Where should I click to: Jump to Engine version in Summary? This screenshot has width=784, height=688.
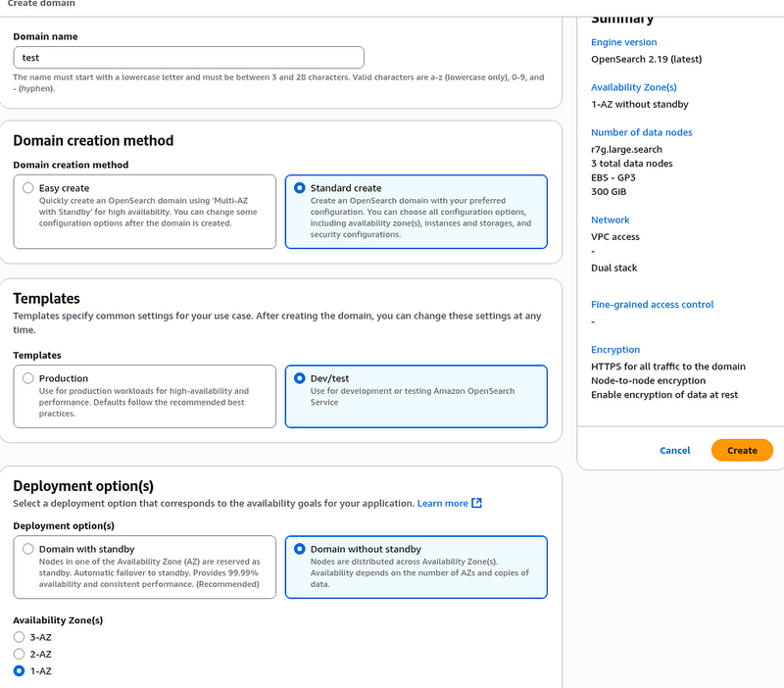point(623,42)
